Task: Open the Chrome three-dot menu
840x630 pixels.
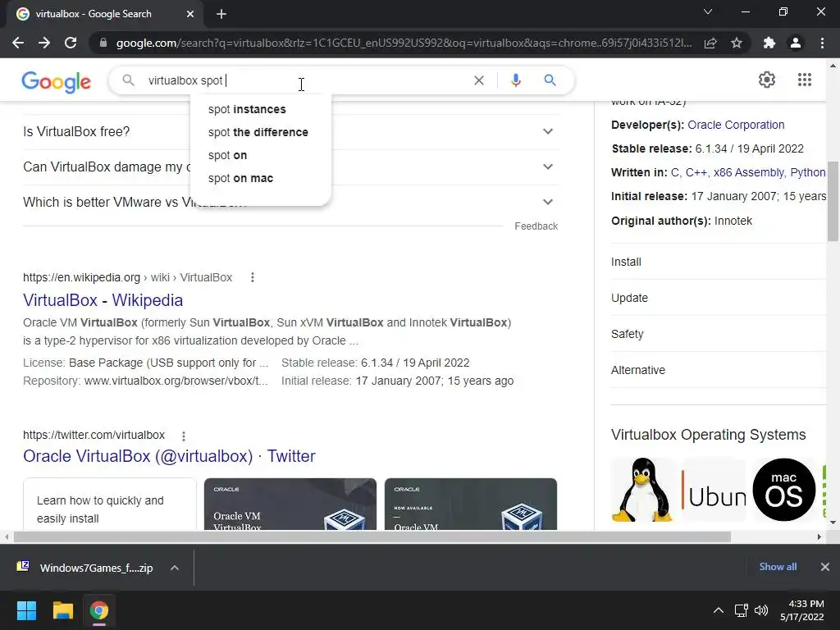Action: (x=822, y=43)
